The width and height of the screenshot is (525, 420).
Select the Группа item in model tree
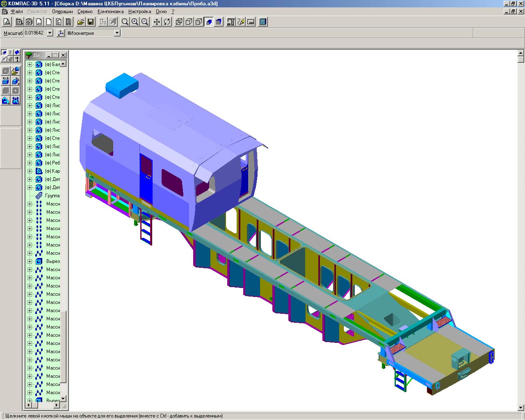52,196
